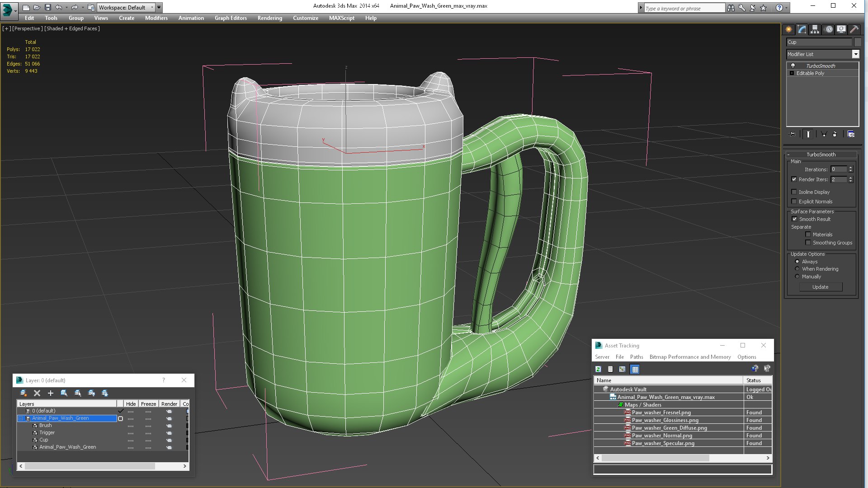Collapse Animal_Paw_Wash_Green layer tree
Image resolution: width=868 pixels, height=488 pixels.
[20, 418]
